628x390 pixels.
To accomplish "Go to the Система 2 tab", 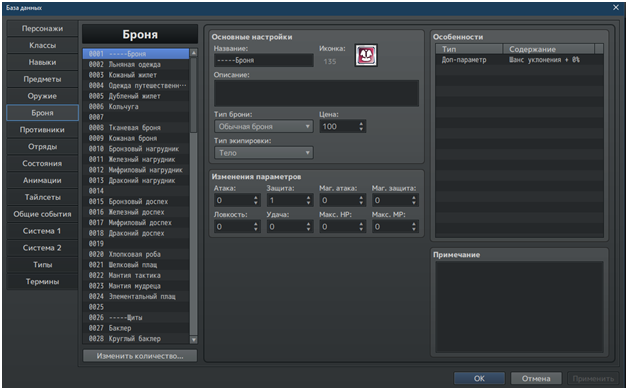I will pyautogui.click(x=42, y=247).
